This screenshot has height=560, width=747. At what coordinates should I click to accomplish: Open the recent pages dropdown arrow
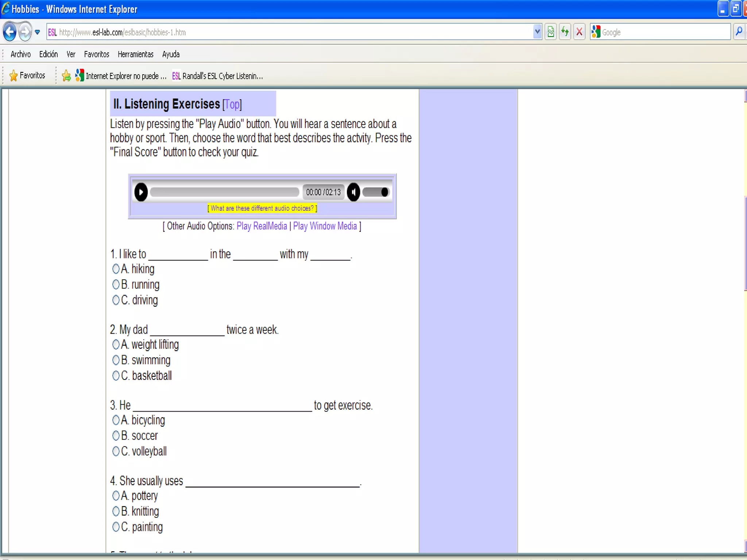point(37,32)
